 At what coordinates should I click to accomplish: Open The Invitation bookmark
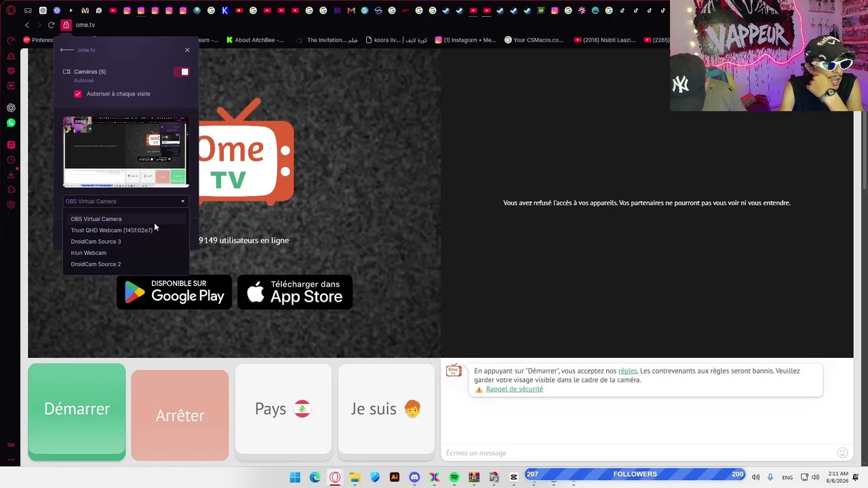pyautogui.click(x=327, y=40)
